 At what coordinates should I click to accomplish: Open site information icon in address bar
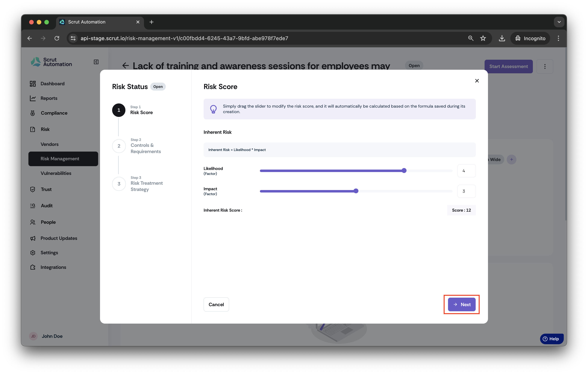pyautogui.click(x=73, y=38)
